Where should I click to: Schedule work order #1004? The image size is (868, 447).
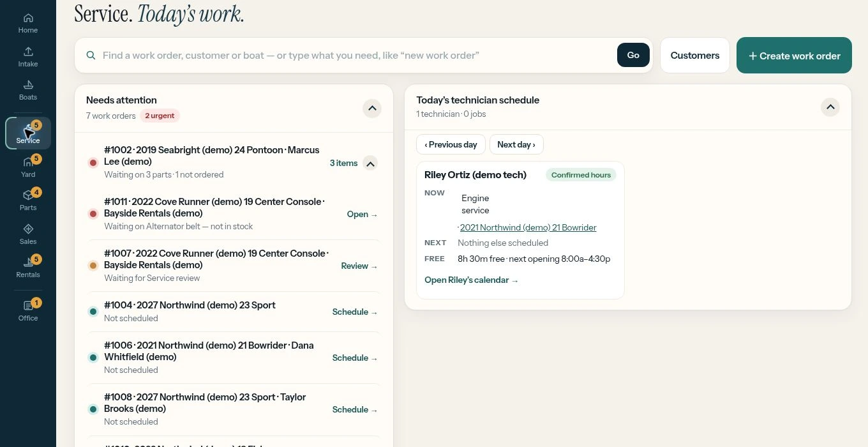pyautogui.click(x=355, y=312)
